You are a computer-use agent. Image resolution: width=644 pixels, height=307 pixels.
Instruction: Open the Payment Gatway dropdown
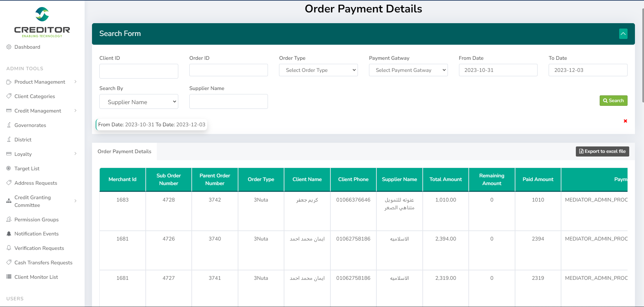point(408,70)
